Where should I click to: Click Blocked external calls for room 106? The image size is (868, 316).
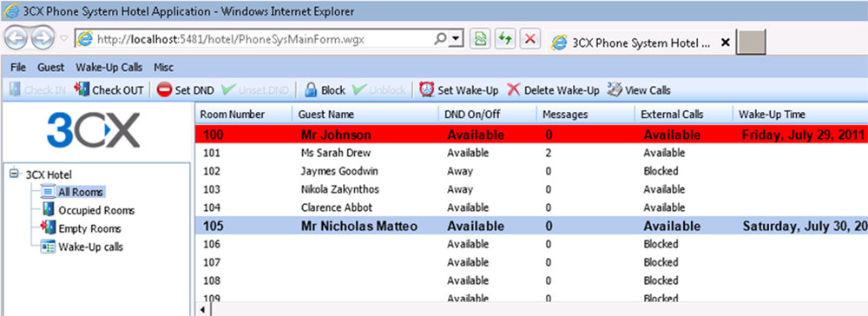point(661,244)
